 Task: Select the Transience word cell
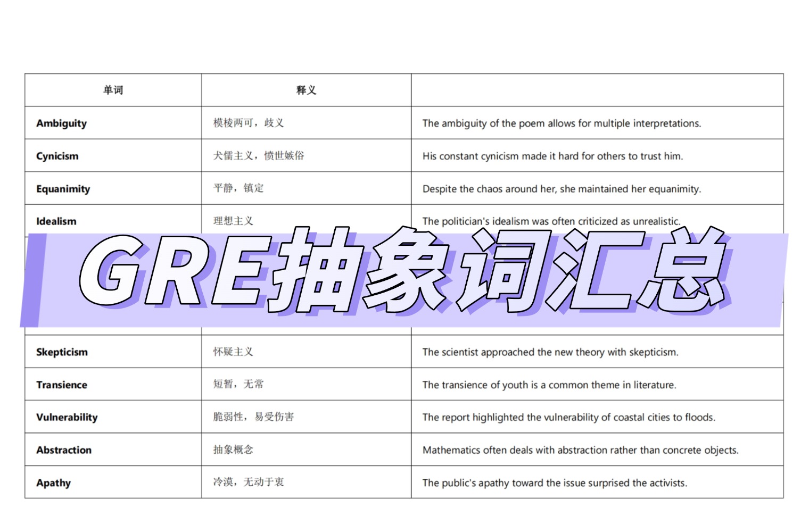click(61, 385)
